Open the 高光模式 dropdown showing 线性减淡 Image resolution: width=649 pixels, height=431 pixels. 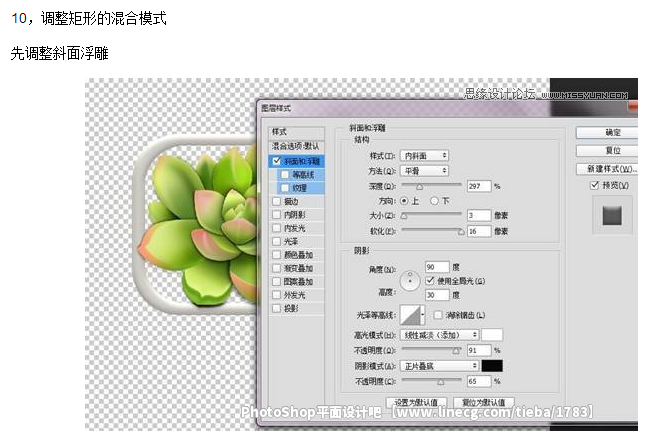pyautogui.click(x=440, y=335)
